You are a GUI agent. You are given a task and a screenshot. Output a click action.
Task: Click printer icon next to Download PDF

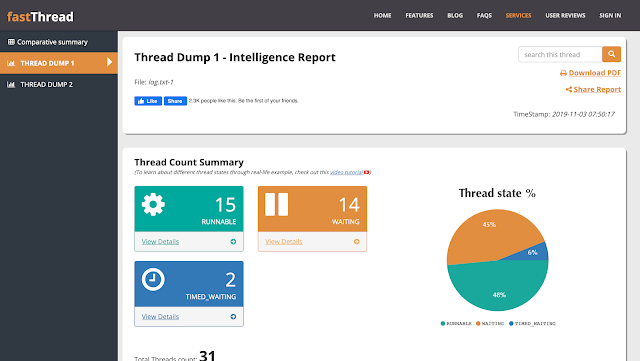click(563, 73)
